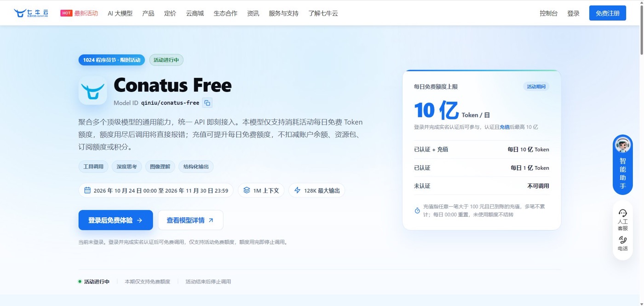Click the 本期仅支持免费额度 text
Image resolution: width=644 pixels, height=306 pixels.
(147, 282)
